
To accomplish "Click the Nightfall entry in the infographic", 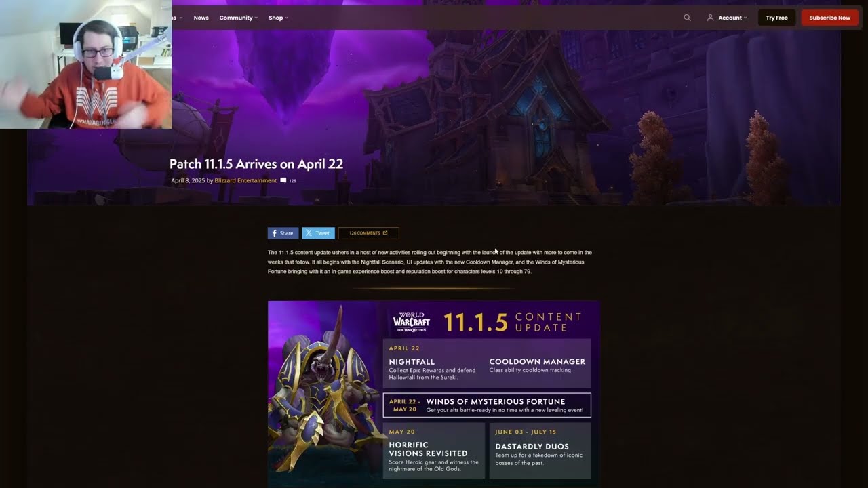I will tap(434, 369).
